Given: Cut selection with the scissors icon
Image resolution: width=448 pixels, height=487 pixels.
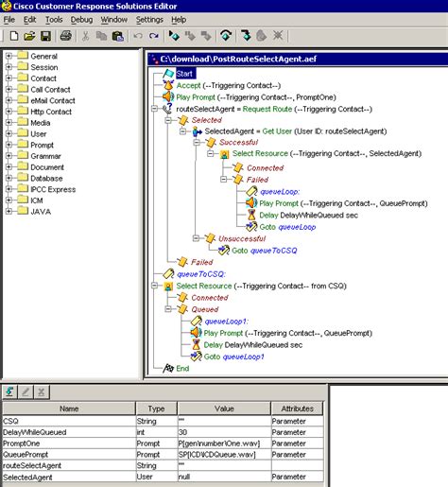Looking at the screenshot, I should click(85, 36).
